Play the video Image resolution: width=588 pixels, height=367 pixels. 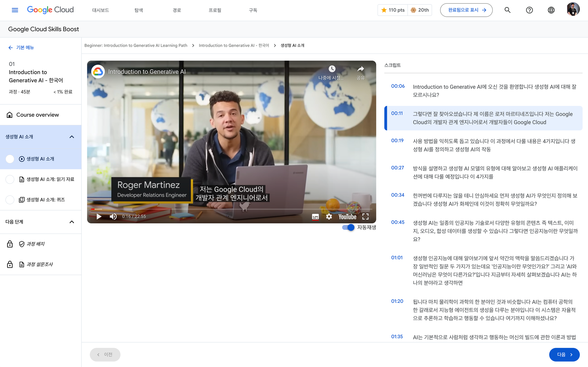click(x=99, y=216)
